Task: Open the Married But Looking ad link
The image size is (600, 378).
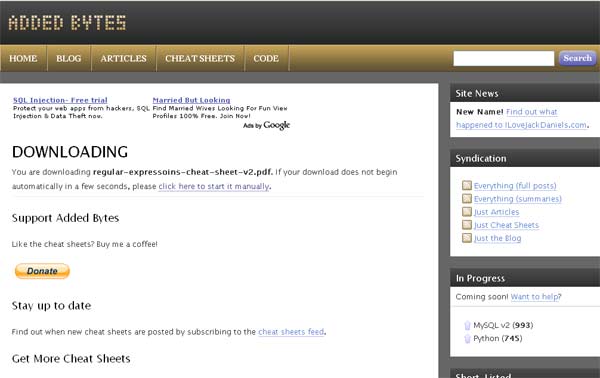Action: click(191, 100)
